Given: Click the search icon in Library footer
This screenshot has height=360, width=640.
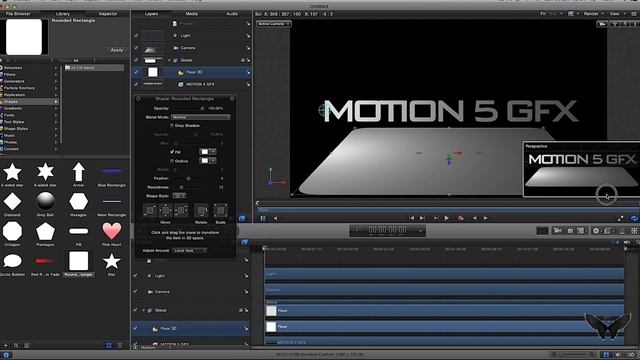Looking at the screenshot, I should tap(16, 345).
